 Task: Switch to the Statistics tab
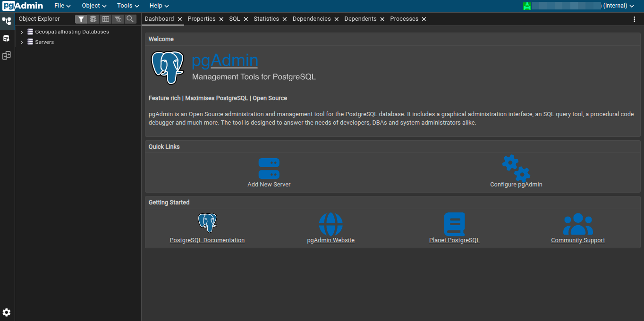point(266,19)
